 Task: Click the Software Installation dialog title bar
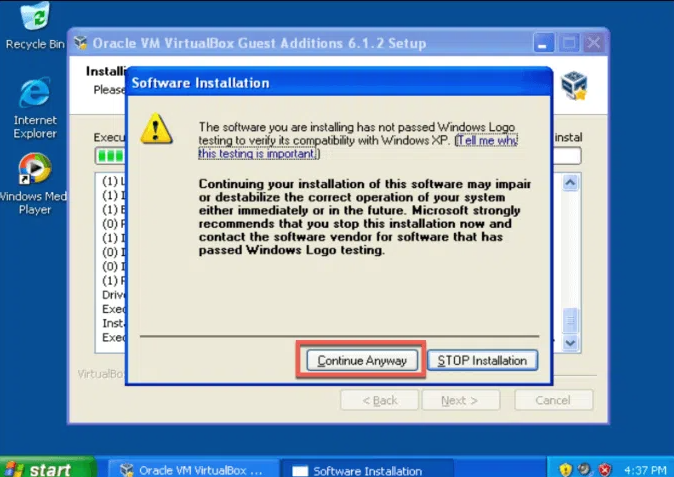339,83
